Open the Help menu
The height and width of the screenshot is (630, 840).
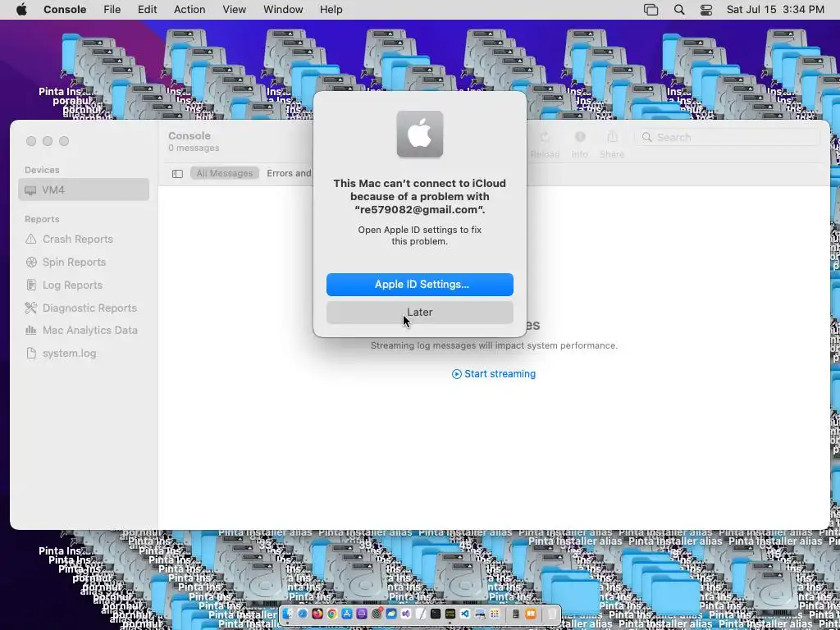pyautogui.click(x=331, y=10)
